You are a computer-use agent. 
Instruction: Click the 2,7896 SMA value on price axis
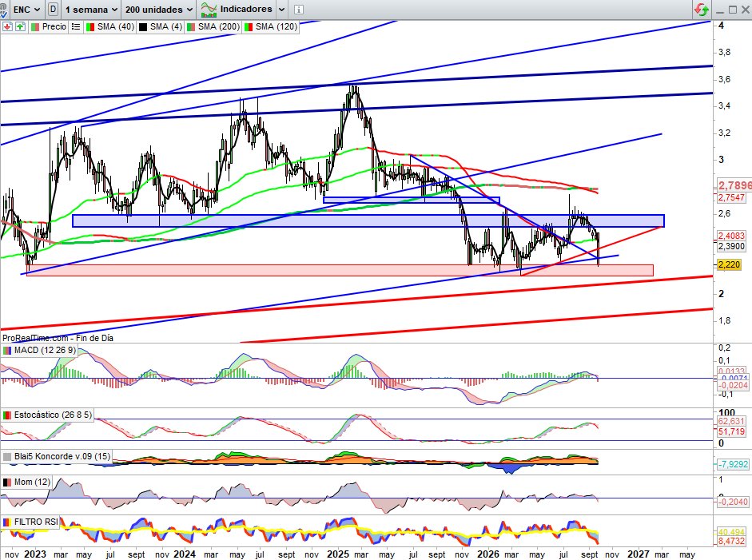tap(734, 185)
